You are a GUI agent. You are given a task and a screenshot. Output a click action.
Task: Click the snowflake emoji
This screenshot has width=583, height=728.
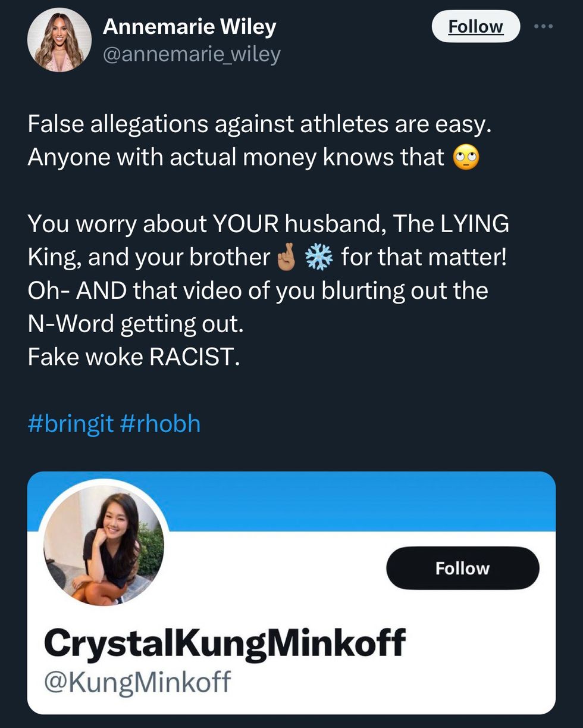(319, 257)
